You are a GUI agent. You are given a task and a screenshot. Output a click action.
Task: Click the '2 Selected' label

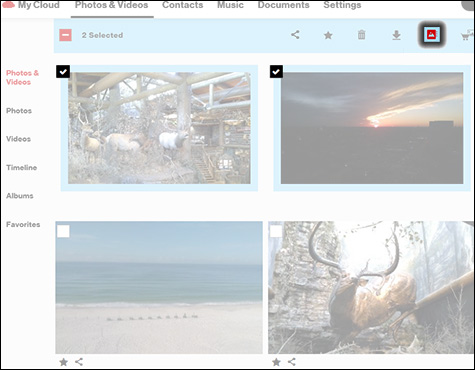(102, 35)
